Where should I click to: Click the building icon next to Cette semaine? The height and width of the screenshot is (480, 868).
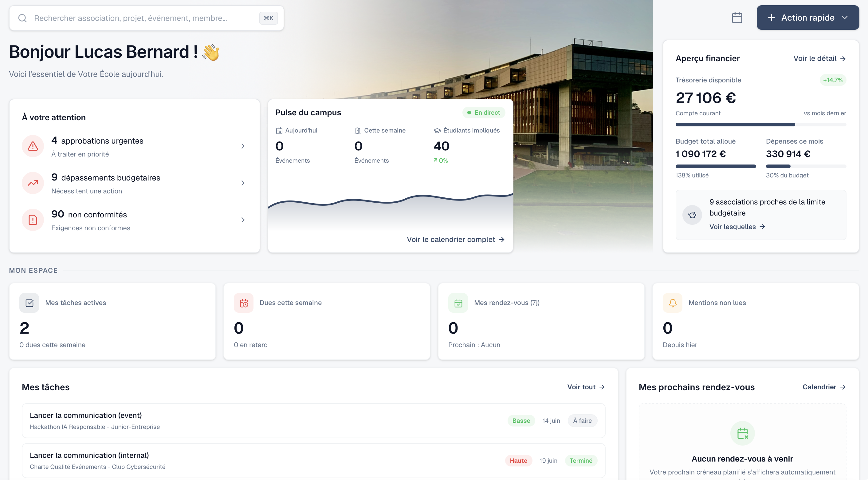[358, 131]
